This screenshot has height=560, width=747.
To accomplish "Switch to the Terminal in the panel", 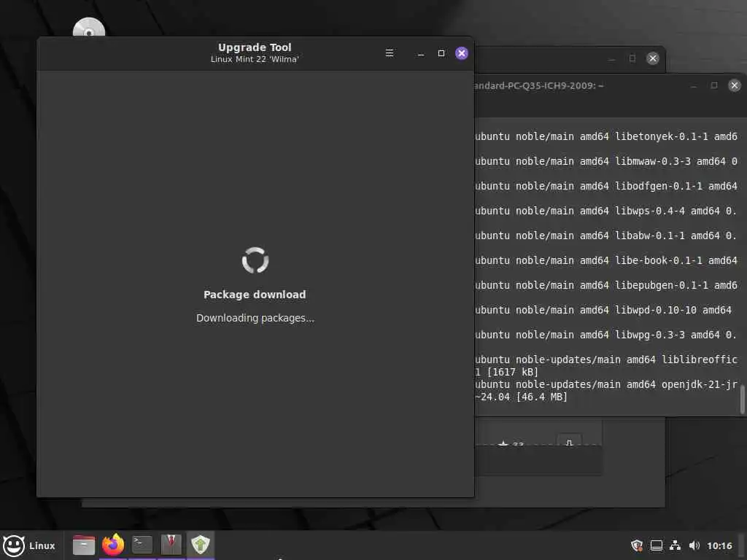I will pyautogui.click(x=142, y=545).
